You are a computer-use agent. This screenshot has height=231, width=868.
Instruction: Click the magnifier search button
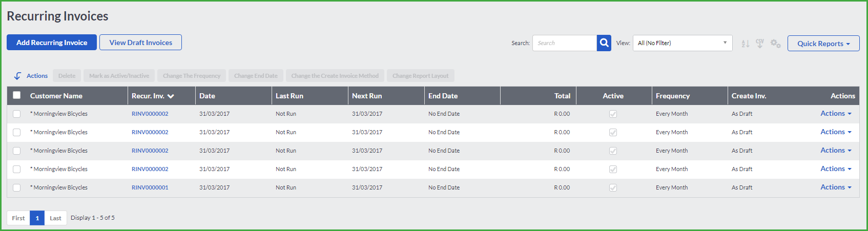pyautogui.click(x=604, y=43)
